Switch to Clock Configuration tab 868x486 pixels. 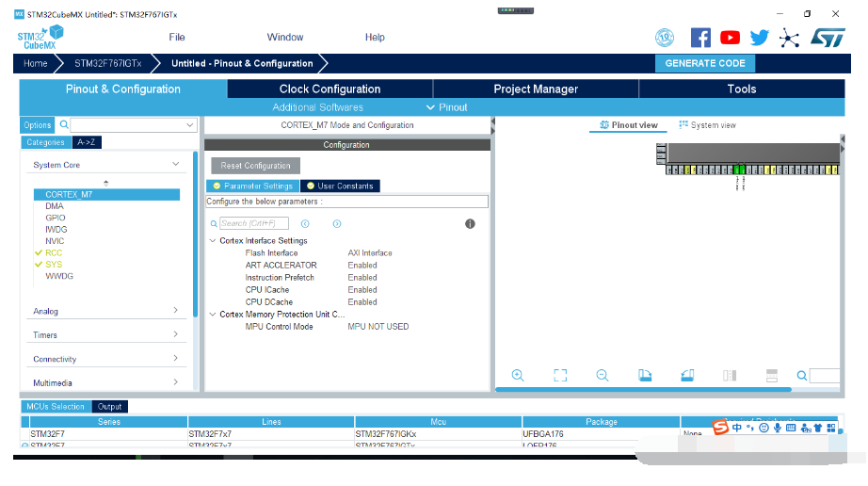(x=330, y=89)
